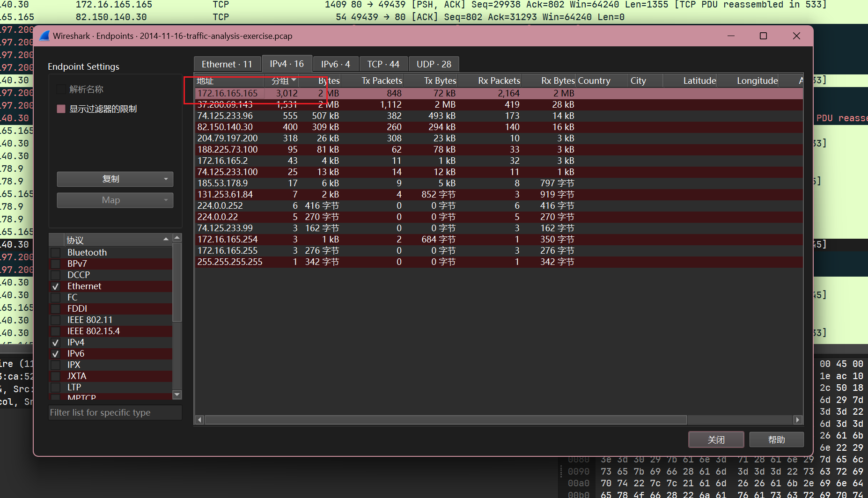Click the Wireshark shark fin icon

pos(44,36)
